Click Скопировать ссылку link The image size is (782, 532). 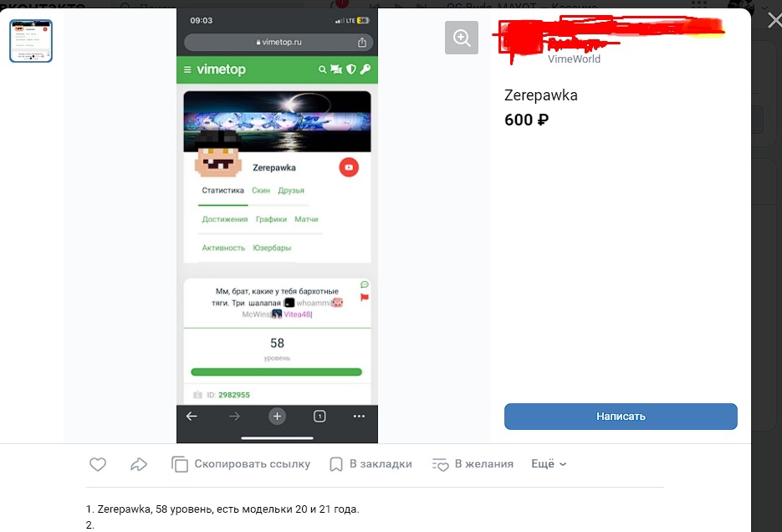253,464
